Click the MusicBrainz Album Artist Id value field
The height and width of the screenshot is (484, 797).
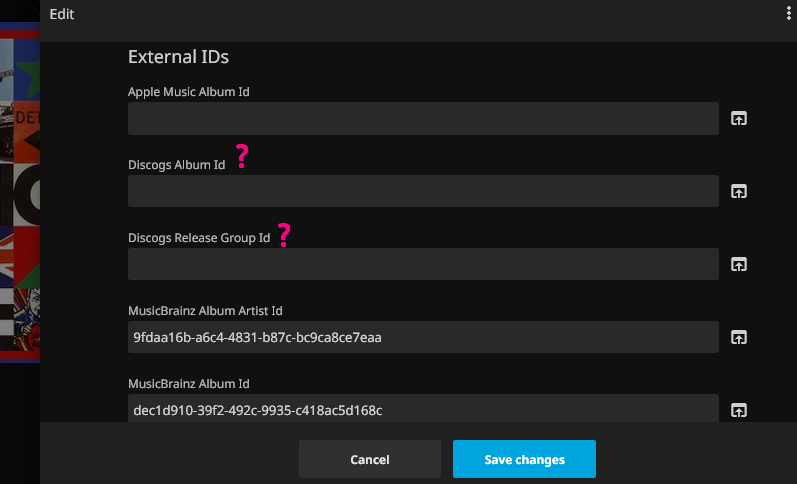423,337
